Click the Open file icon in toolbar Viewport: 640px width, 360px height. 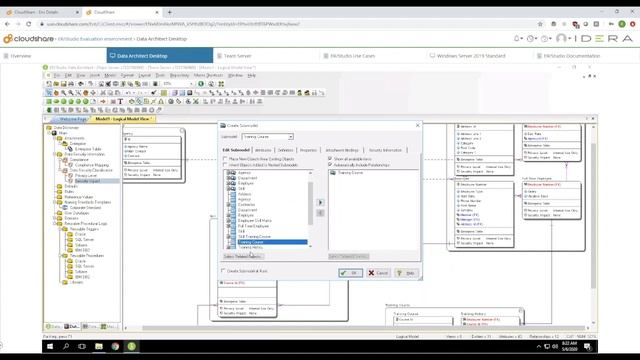(56, 84)
